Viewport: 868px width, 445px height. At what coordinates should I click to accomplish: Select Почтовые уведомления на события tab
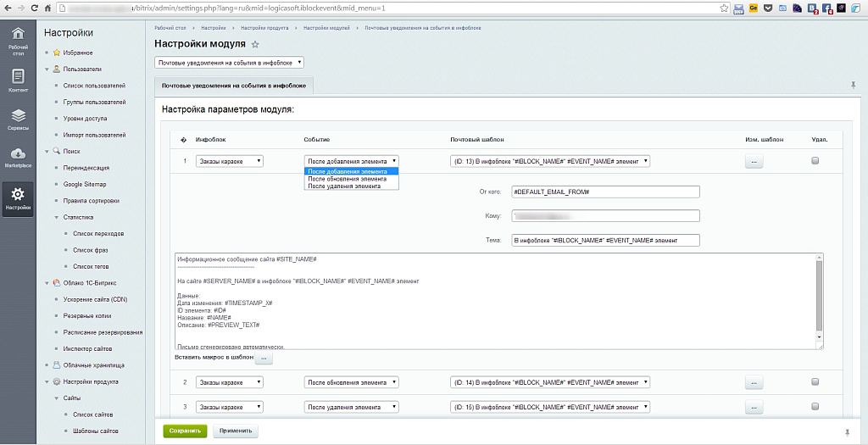(x=234, y=86)
